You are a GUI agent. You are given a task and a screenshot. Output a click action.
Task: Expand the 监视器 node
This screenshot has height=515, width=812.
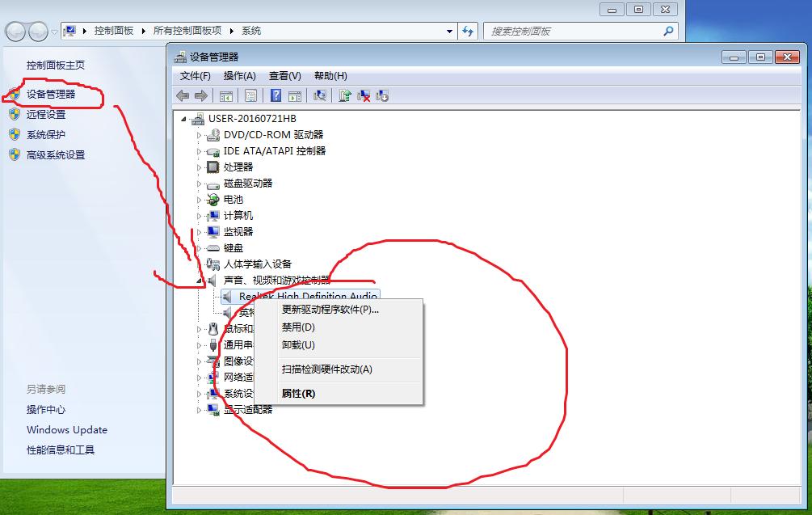(x=199, y=232)
